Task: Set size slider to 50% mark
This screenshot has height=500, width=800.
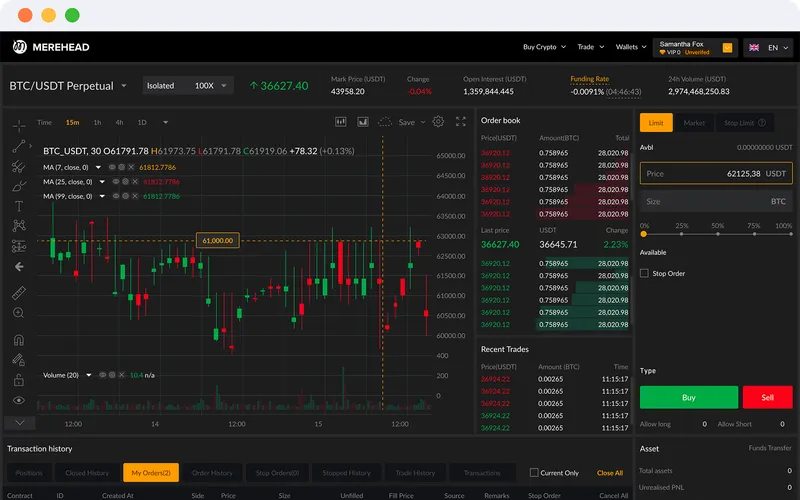Action: [717, 234]
